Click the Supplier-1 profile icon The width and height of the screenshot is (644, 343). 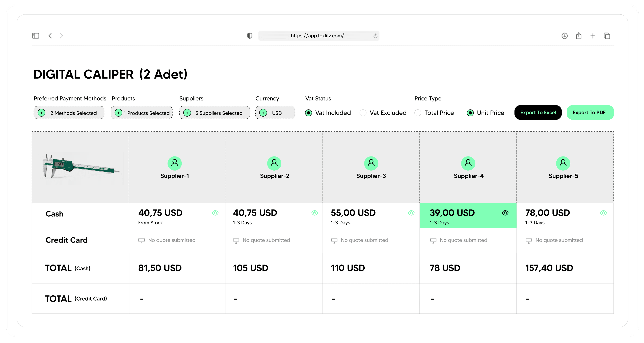click(x=174, y=163)
